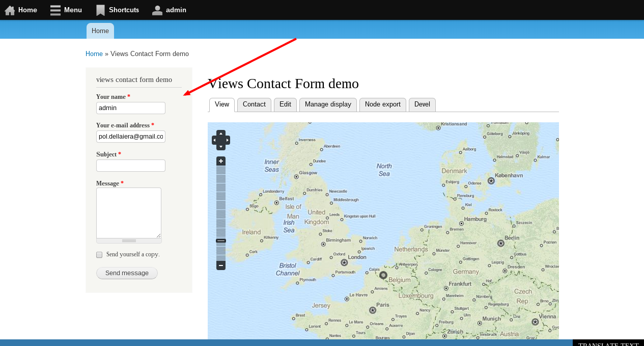Click the map marker near Belgium
This screenshot has height=346, width=644.
383,275
